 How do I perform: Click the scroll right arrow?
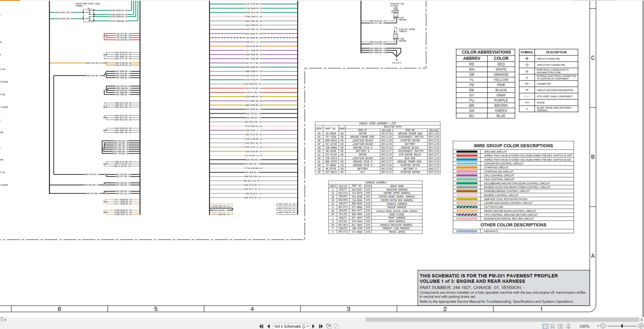(x=642, y=320)
